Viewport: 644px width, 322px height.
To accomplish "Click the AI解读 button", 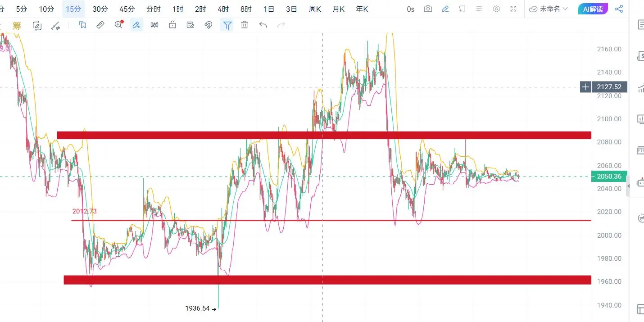I will 593,9.
